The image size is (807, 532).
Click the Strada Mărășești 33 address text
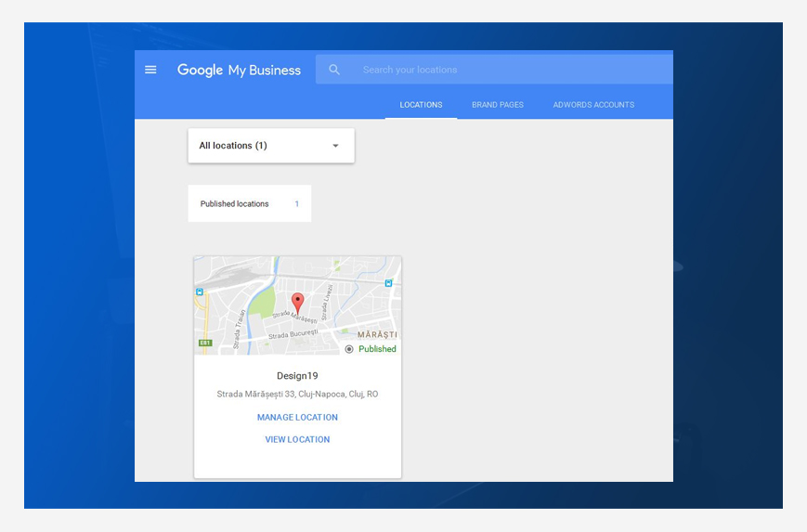[x=297, y=394]
